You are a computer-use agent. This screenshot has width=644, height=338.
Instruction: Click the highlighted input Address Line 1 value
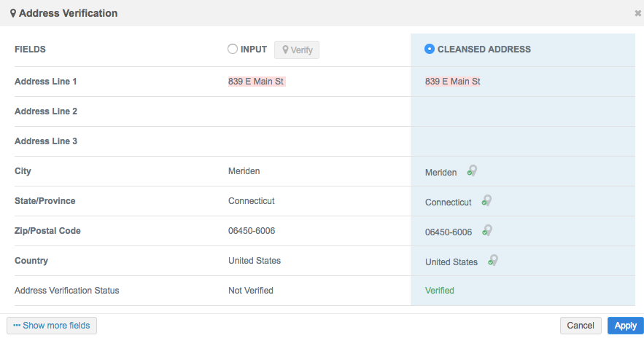coord(256,82)
